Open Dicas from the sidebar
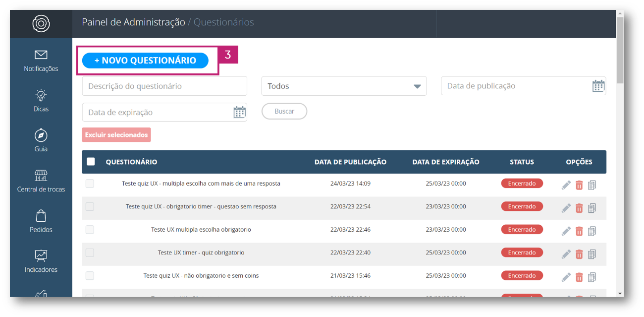Image resolution: width=644 pixels, height=317 pixels. pos(41,101)
